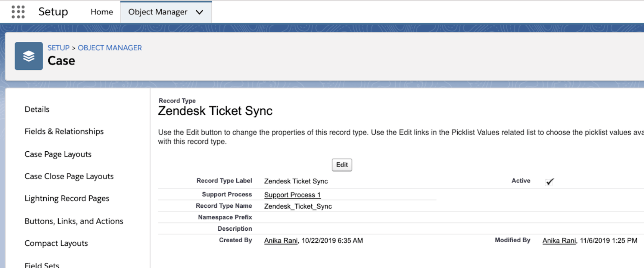Open Anika Rani link next to Modified By
Viewport: 644px width, 268px height.
[x=559, y=240]
